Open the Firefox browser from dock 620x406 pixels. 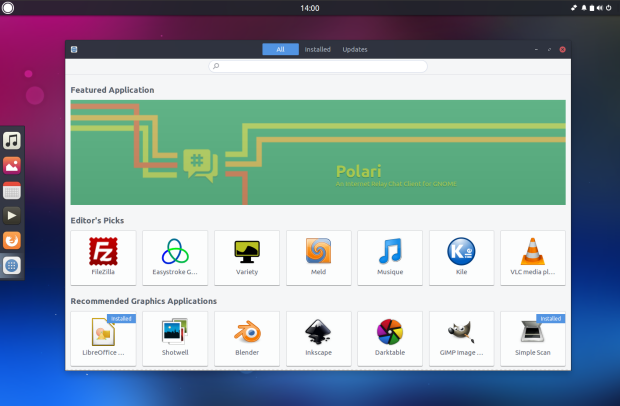pyautogui.click(x=12, y=240)
